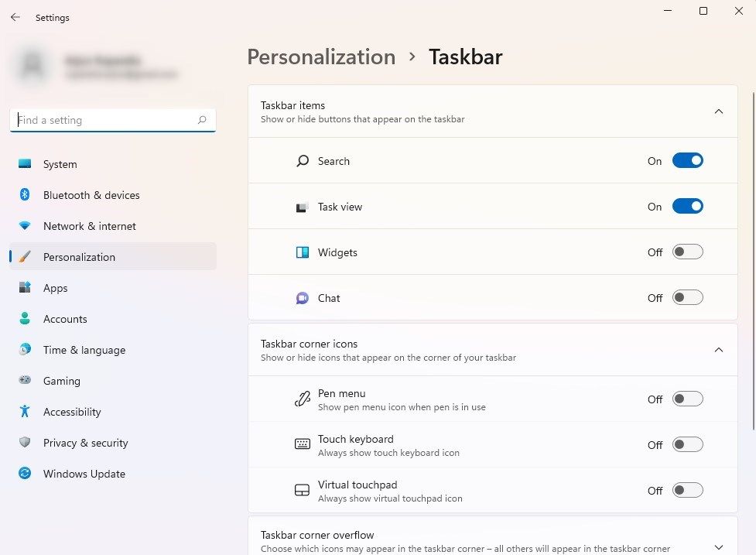This screenshot has height=555, width=756.
Task: Collapse the Taskbar items section
Action: coord(718,111)
